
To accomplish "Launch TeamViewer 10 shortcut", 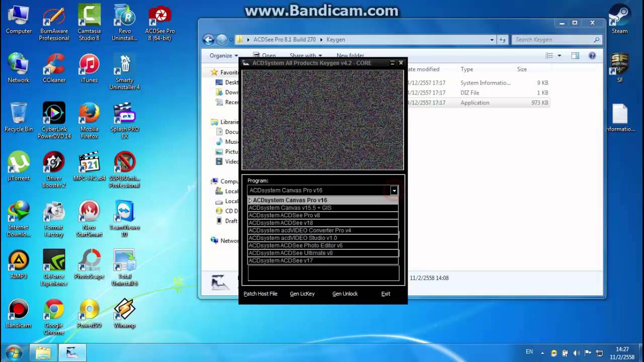I will 124,219.
